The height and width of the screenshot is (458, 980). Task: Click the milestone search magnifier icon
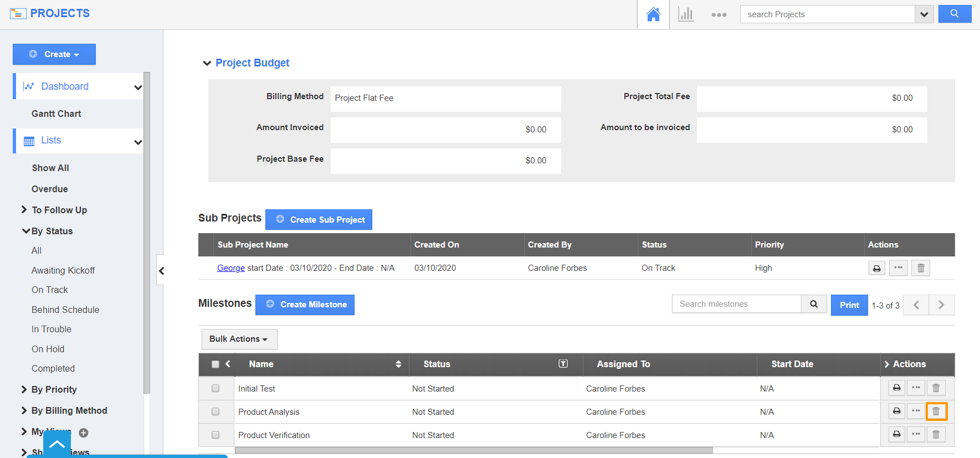[814, 304]
